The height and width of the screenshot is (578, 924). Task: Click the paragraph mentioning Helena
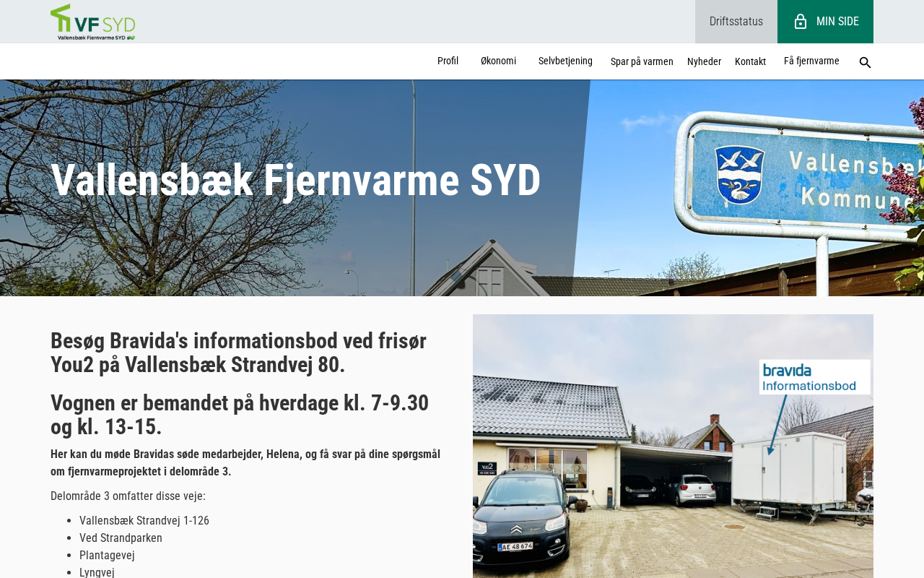coord(245,463)
